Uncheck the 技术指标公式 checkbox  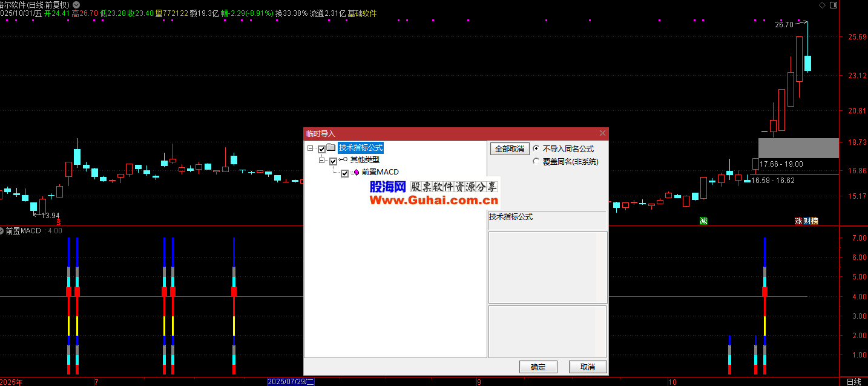point(321,148)
